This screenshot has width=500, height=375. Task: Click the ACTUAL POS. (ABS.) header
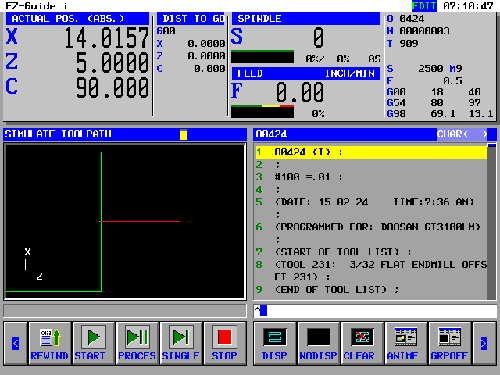[77, 19]
